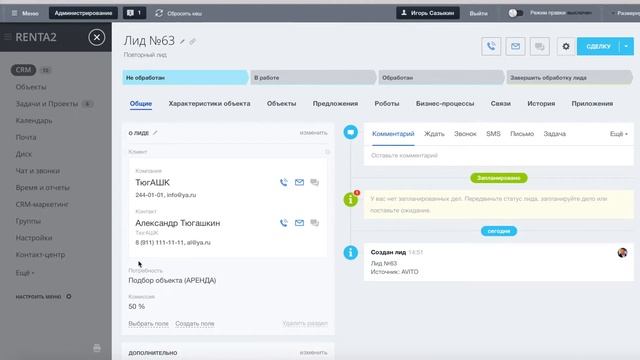
Task: Expand the Ещё item in left sidebar
Action: pos(25,273)
